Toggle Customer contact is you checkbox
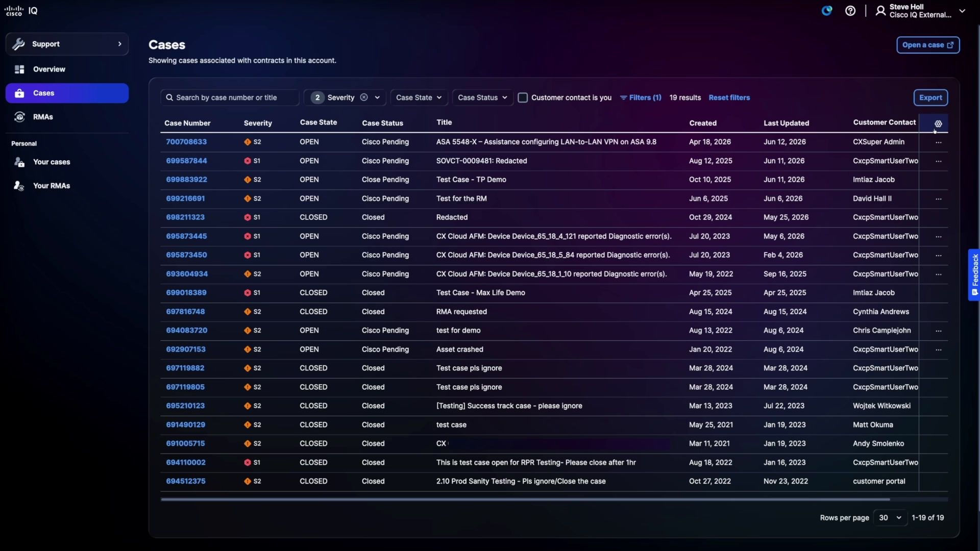The image size is (980, 551). click(523, 97)
